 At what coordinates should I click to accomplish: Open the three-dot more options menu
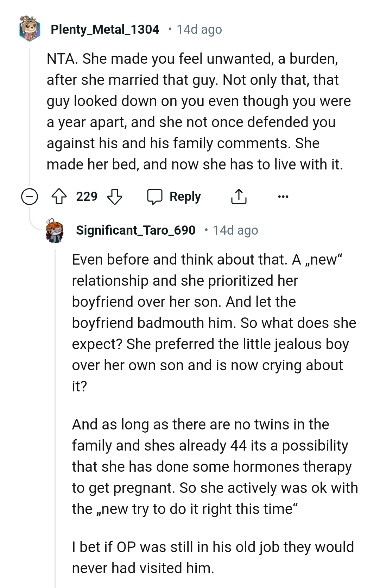283,197
